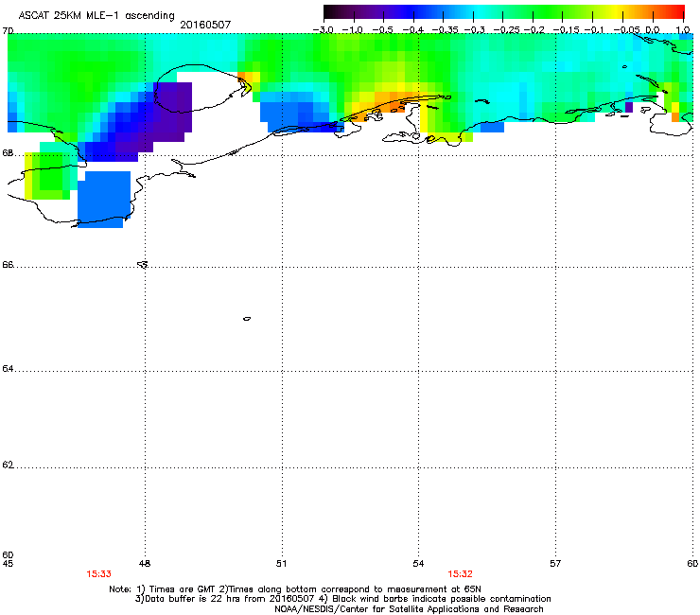Click the "-0.1" color scale label
The height and width of the screenshot is (615, 700).
click(x=594, y=30)
